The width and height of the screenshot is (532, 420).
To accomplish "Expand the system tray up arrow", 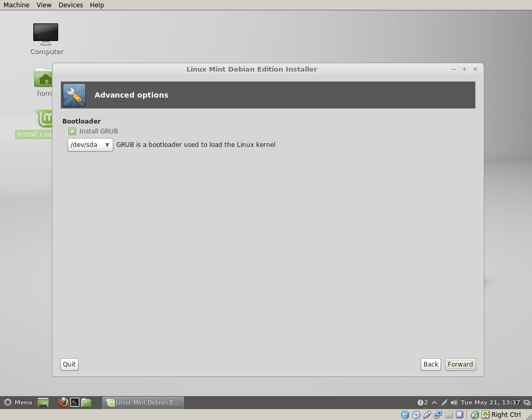I will click(x=434, y=402).
